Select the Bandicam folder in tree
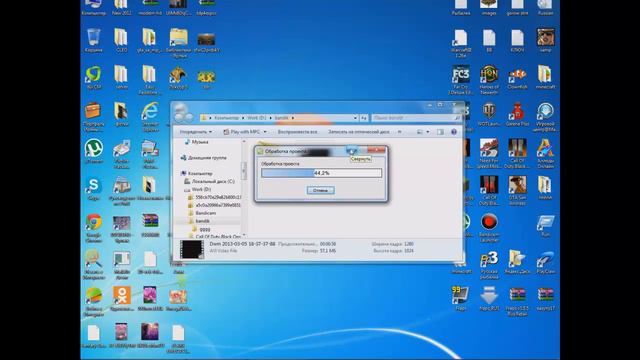The image size is (640, 360). (x=202, y=213)
